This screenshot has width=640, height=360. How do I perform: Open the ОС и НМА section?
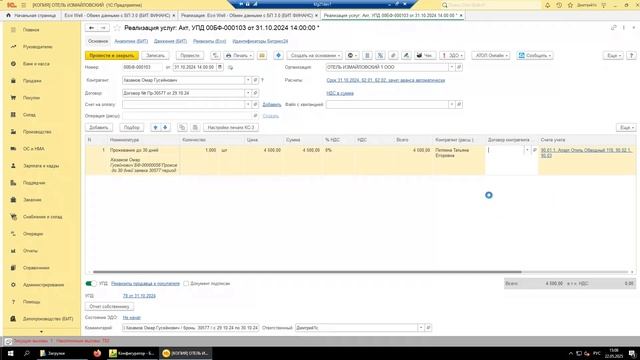pos(33,149)
